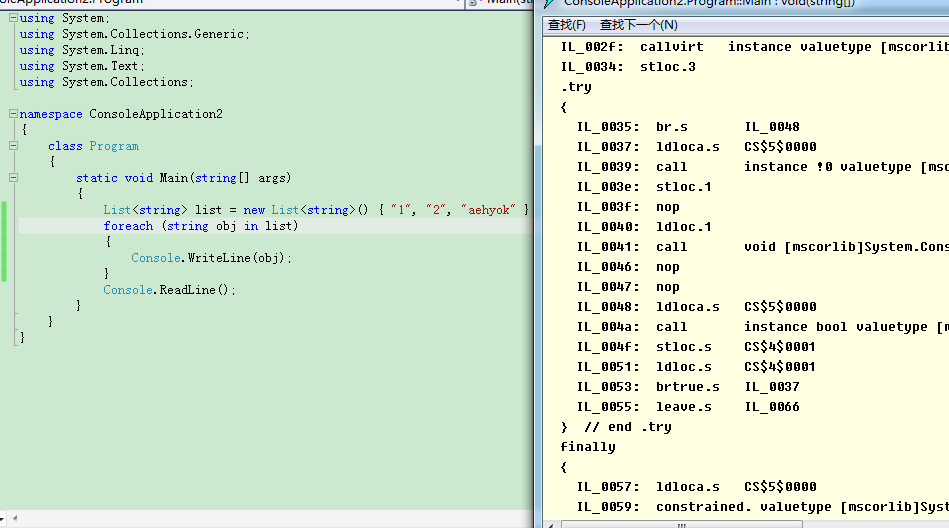The height and width of the screenshot is (528, 949).
Task: Click the 'Console.ReadLine();' statement
Action: (x=169, y=290)
